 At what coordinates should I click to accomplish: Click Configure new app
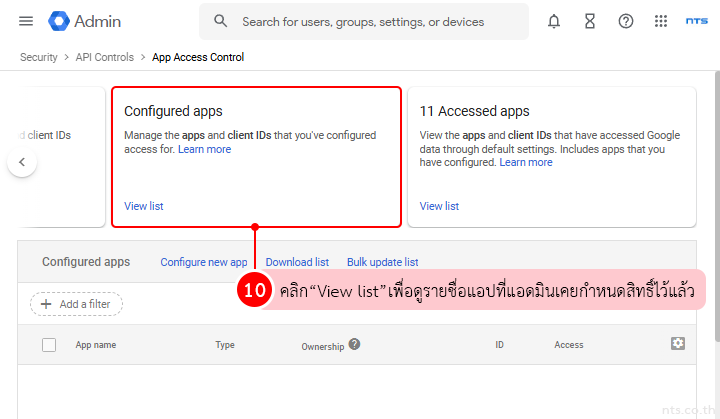pyautogui.click(x=204, y=262)
